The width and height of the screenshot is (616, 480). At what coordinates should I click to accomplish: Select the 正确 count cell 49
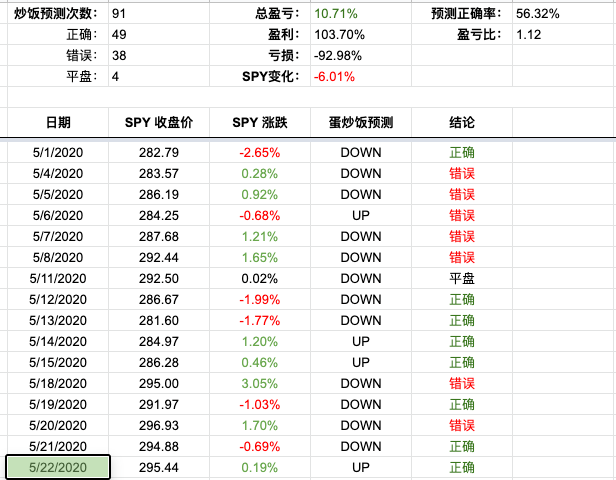(159, 35)
